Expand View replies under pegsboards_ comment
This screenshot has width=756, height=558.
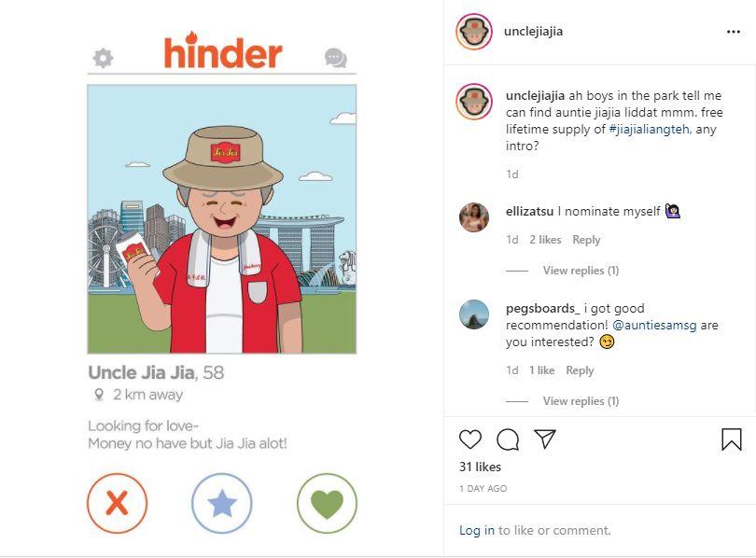coord(581,401)
